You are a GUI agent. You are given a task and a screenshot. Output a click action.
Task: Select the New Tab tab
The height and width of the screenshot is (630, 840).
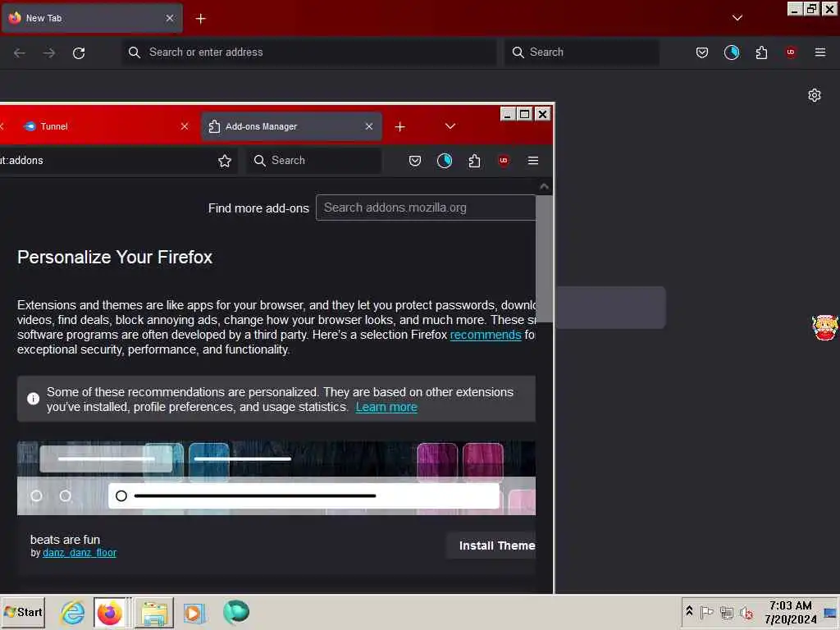[x=92, y=18]
